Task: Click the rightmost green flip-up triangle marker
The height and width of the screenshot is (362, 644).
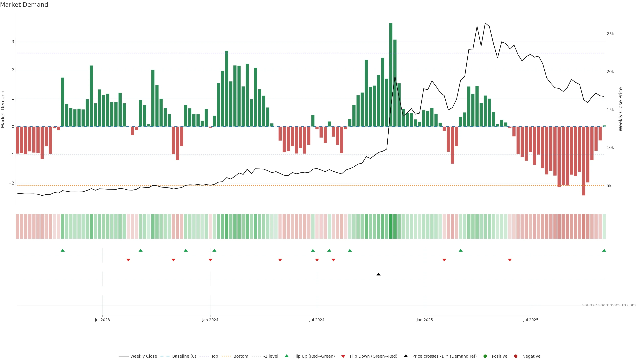Action: (604, 250)
